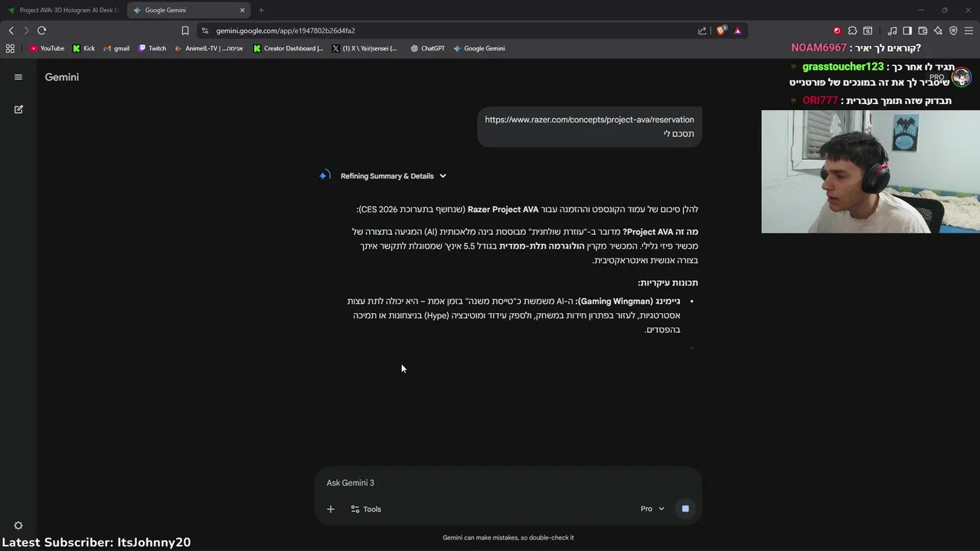
Task: Start a new chat with the compose icon
Action: 18,109
